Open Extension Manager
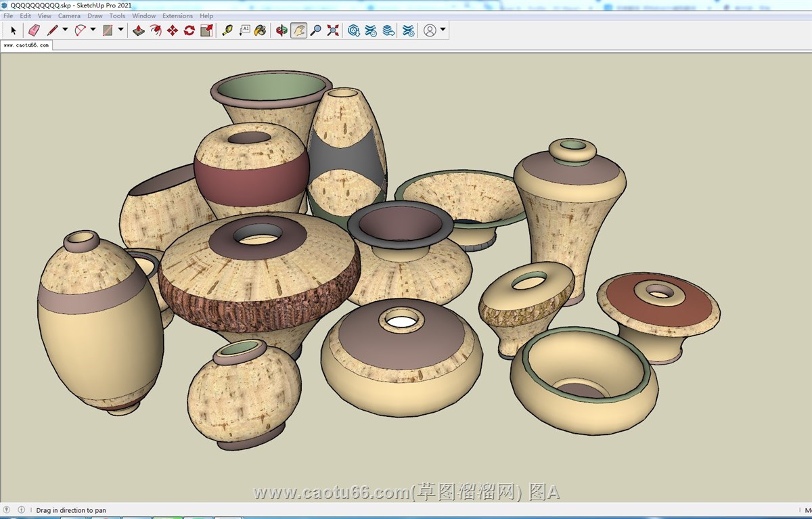Screen dimensions: 812x519 pos(408,30)
